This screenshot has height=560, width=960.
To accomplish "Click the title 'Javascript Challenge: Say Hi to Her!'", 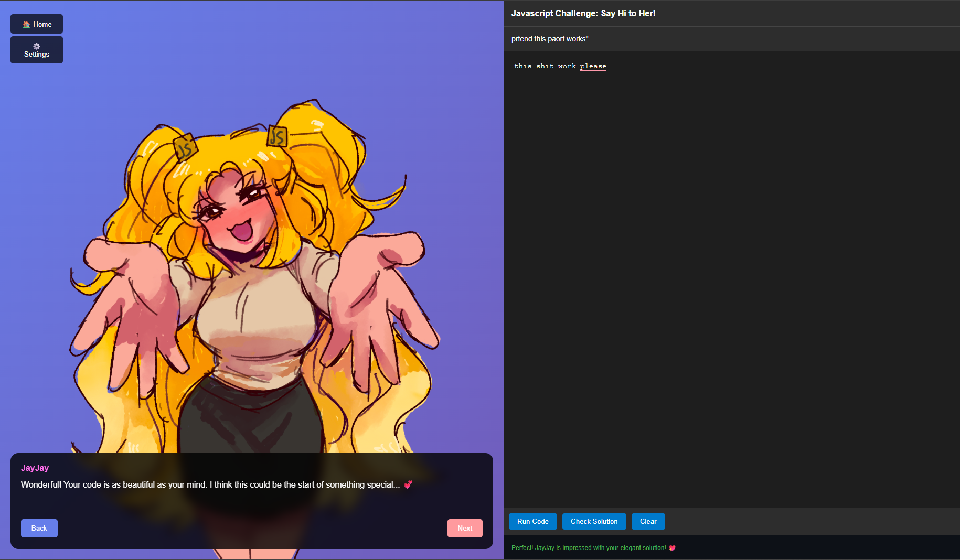I will (583, 13).
